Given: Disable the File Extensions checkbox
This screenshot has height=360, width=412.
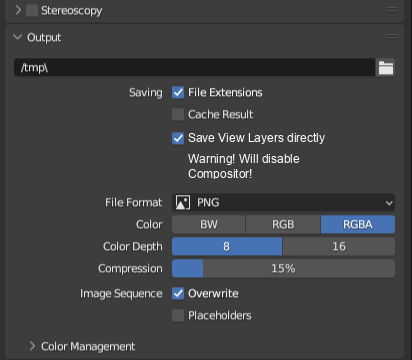Looking at the screenshot, I should click(178, 92).
